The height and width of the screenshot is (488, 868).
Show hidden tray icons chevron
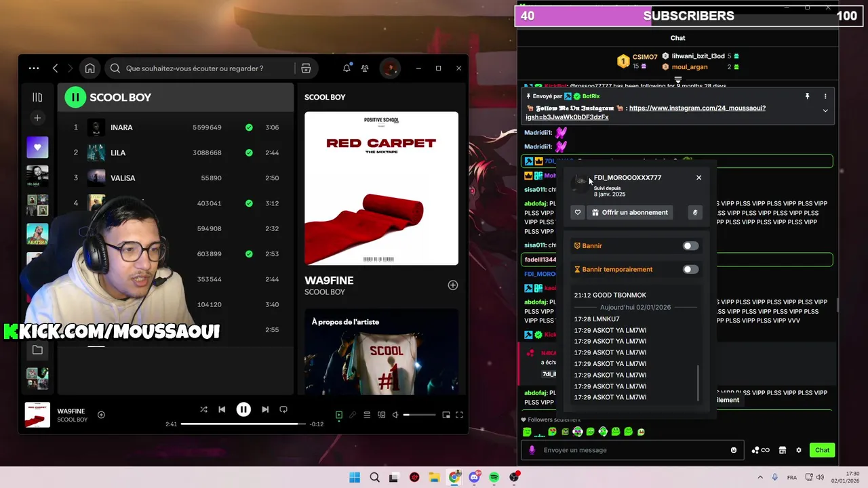click(x=760, y=478)
